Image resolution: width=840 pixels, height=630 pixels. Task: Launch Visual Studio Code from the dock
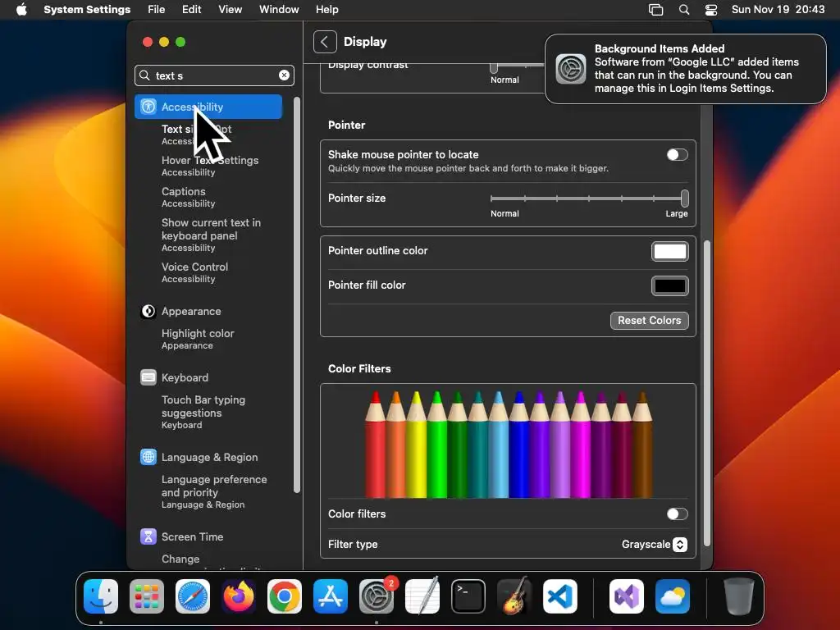click(560, 596)
